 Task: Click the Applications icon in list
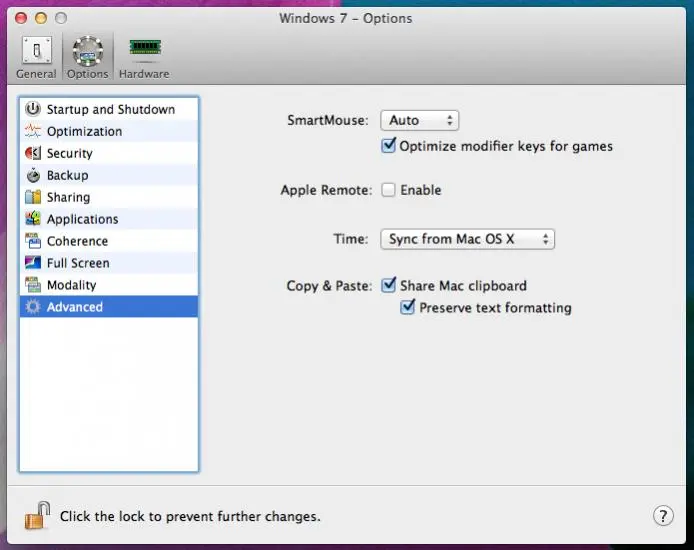(32, 219)
